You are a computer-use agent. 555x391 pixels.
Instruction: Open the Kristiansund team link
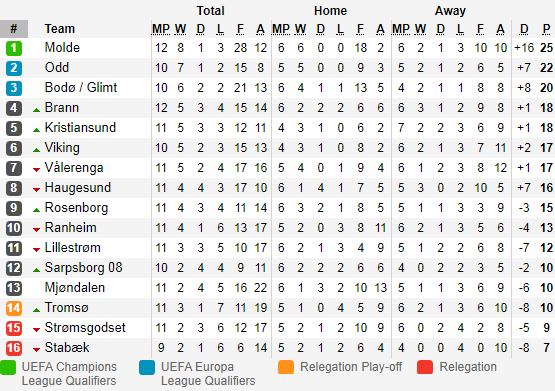point(80,127)
